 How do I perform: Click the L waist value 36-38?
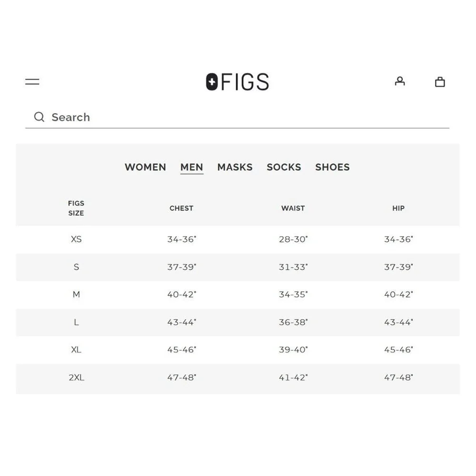(x=293, y=322)
